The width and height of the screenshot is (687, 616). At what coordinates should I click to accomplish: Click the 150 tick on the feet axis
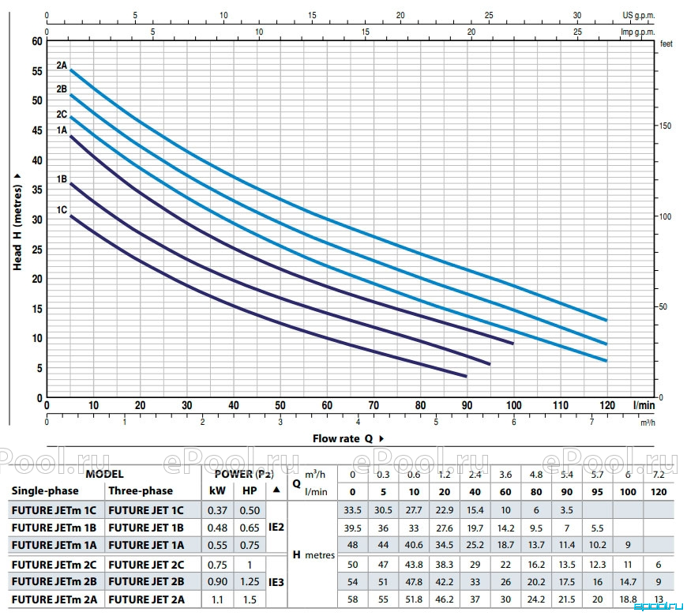click(x=665, y=126)
